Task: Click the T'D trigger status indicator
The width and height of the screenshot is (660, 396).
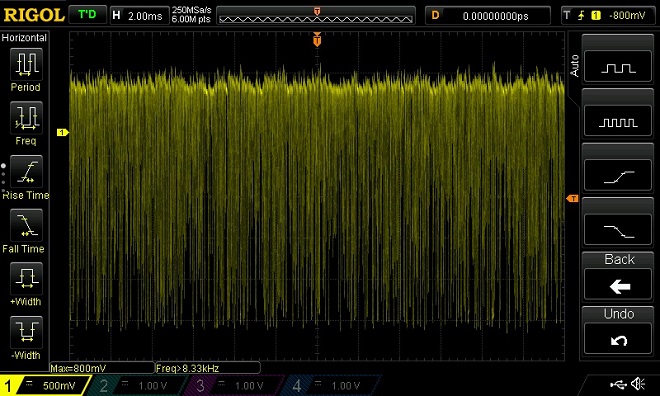Action: tap(87, 15)
